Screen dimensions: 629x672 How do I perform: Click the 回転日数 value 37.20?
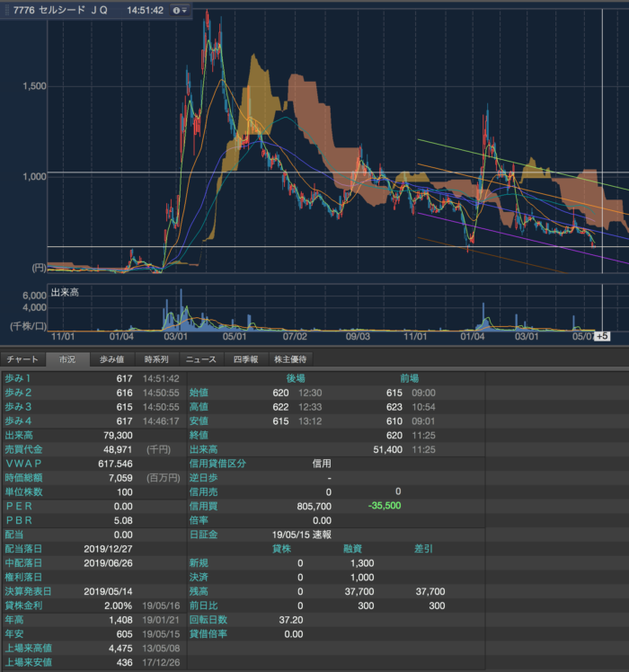tap(291, 620)
